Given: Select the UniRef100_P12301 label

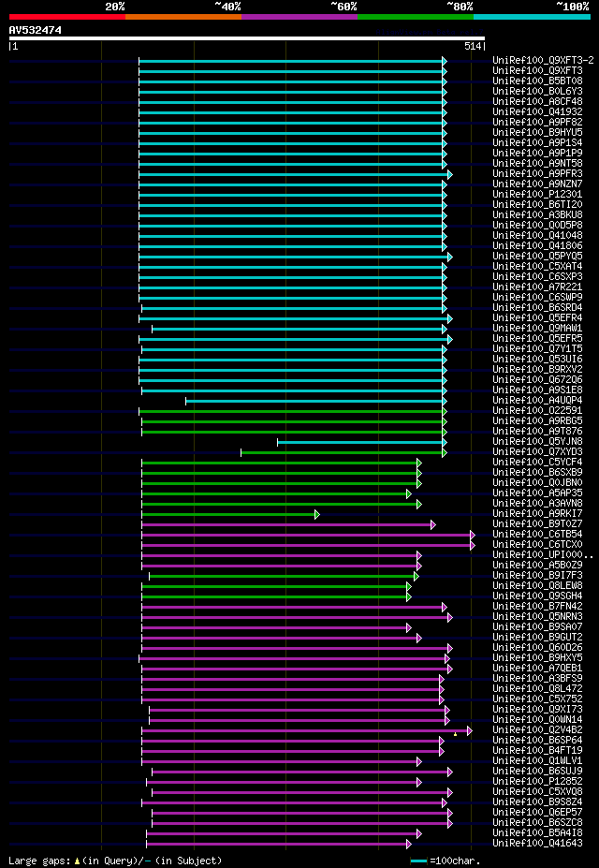Looking at the screenshot, I should [x=537, y=195].
